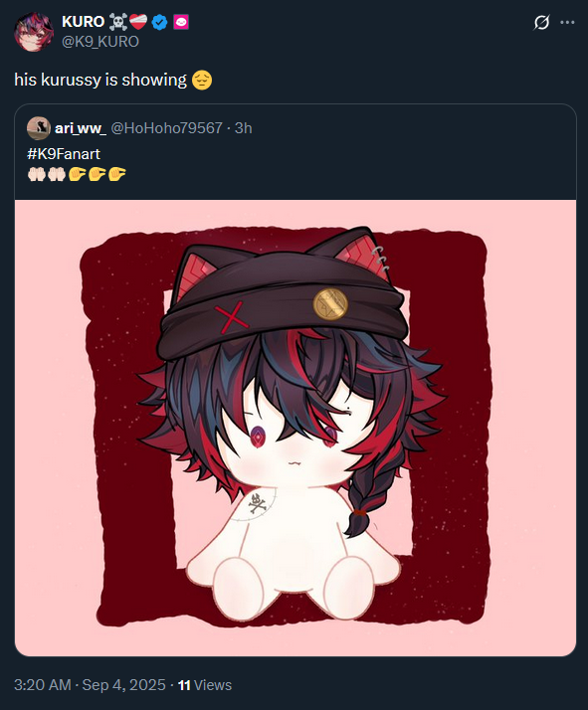Open the @HoHoho79567 handle
Screen dimensions: 588x710
pos(167,128)
